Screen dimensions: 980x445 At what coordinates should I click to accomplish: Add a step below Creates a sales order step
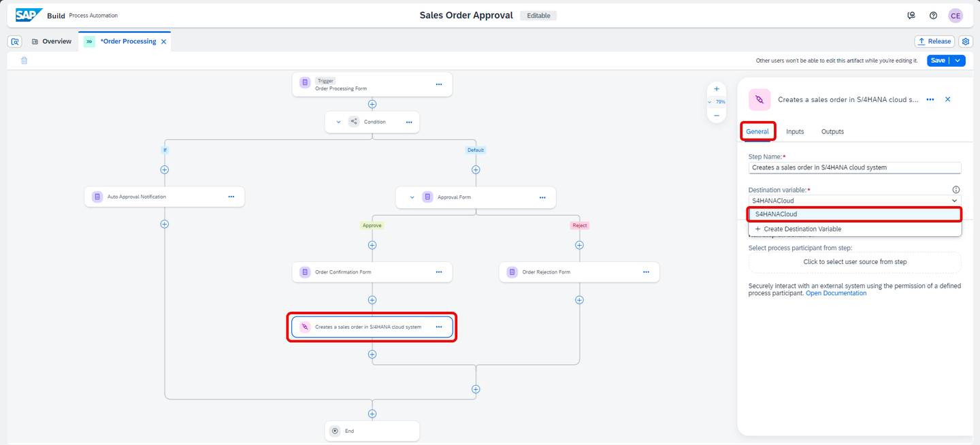[x=372, y=355]
